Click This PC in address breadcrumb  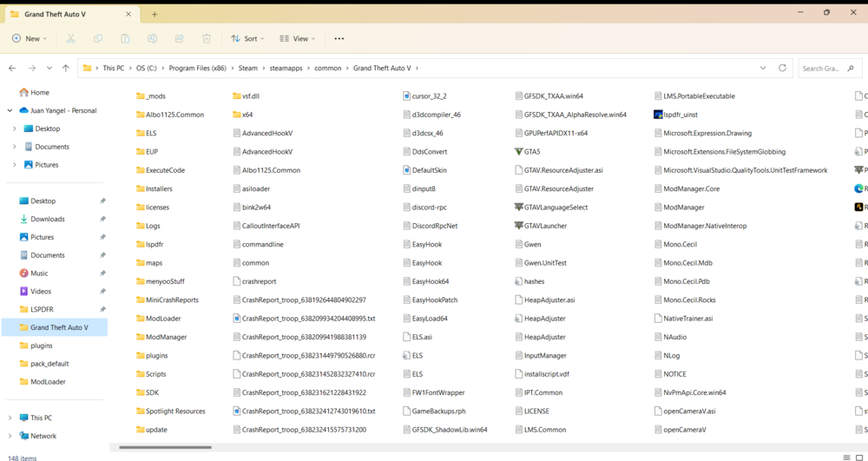point(114,68)
